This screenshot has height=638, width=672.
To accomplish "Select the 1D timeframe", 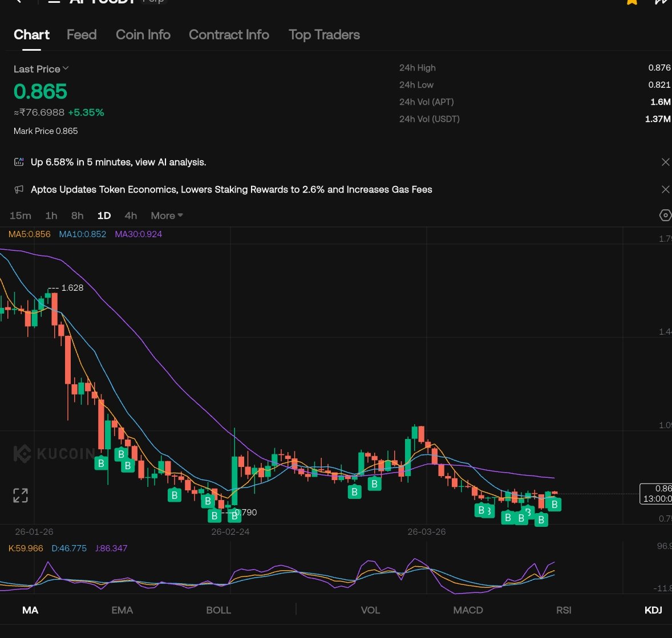I will pos(104,216).
